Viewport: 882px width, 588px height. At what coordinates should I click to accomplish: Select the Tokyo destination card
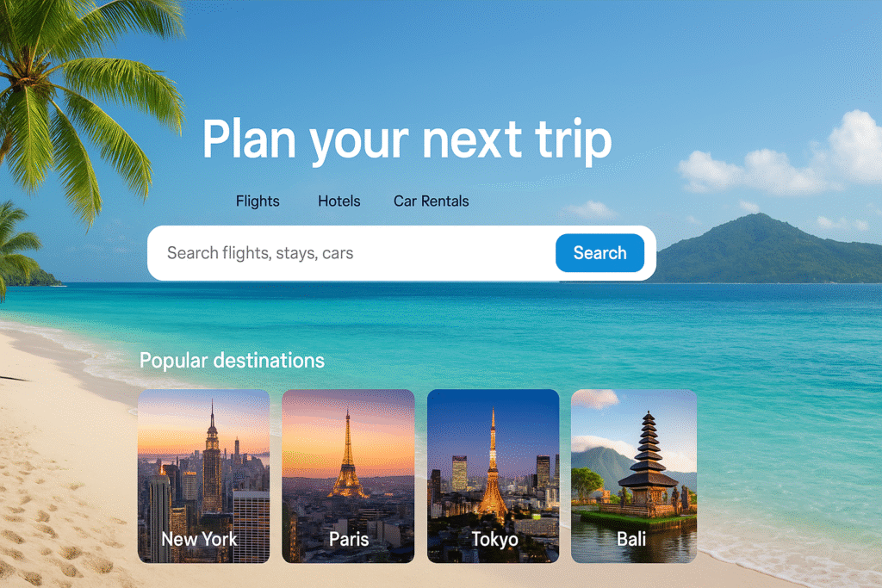(493, 476)
